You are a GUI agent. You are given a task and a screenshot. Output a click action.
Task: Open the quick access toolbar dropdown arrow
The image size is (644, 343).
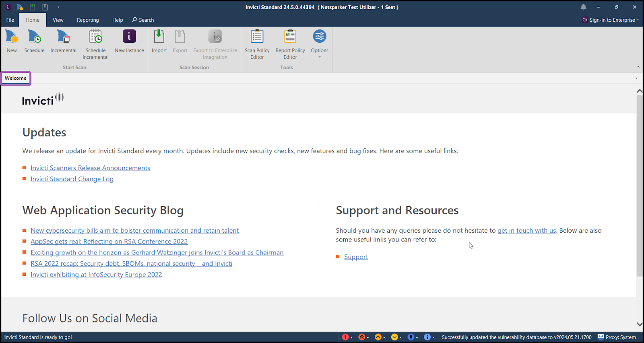pos(58,7)
